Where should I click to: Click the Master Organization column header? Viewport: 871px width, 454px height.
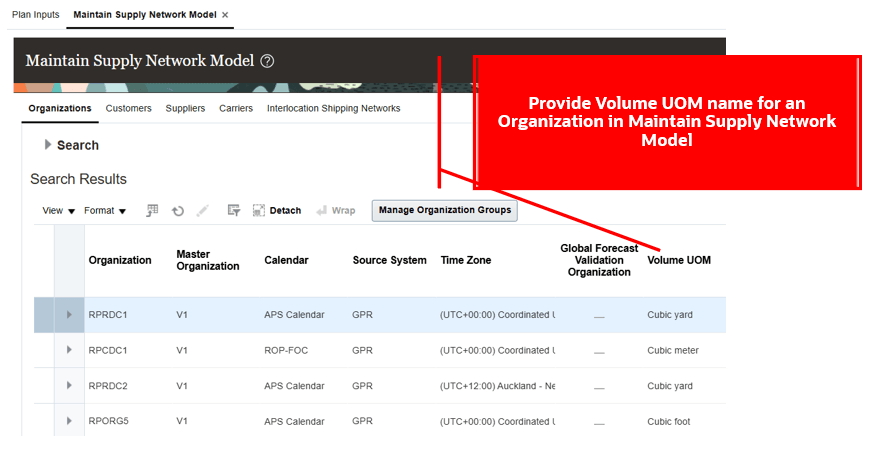pos(208,260)
